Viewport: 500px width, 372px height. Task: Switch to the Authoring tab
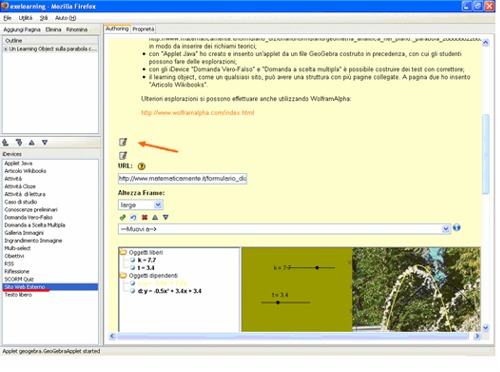[117, 29]
